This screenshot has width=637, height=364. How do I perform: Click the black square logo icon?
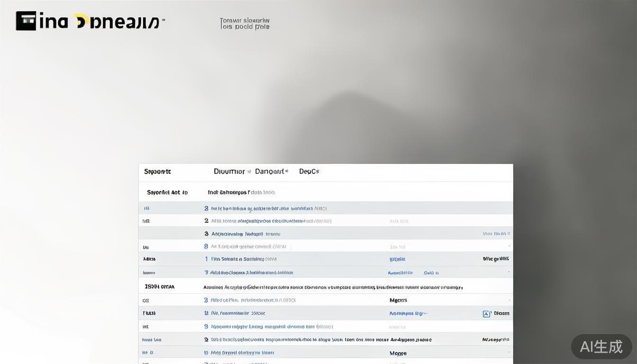tap(26, 21)
